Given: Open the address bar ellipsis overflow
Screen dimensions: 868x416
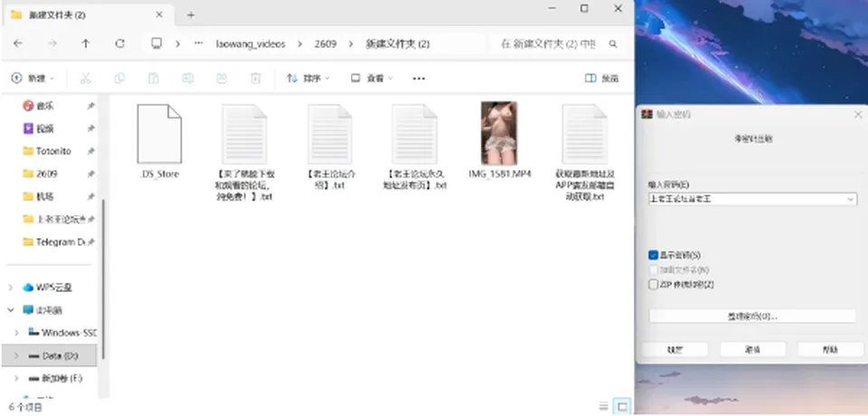Looking at the screenshot, I should 199,43.
